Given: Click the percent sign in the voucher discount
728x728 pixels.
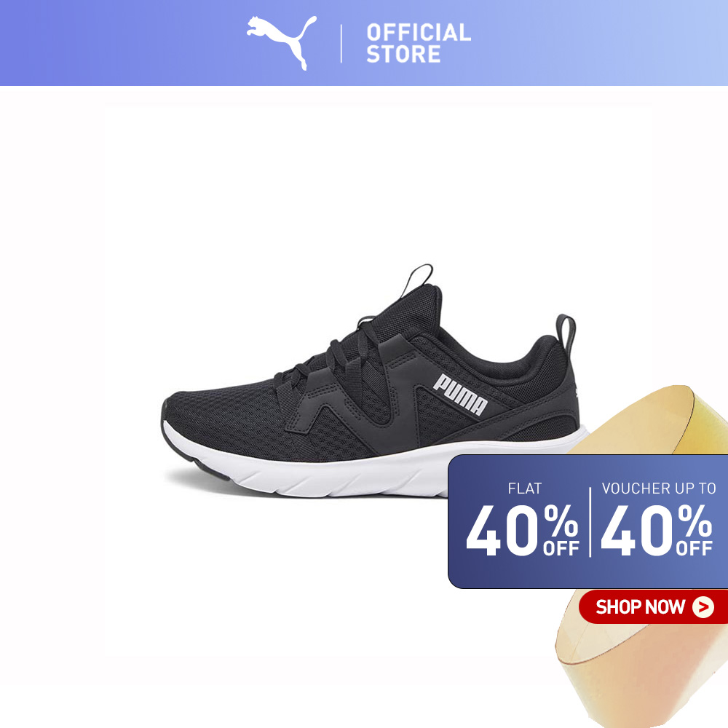Looking at the screenshot, I should pos(695,521).
